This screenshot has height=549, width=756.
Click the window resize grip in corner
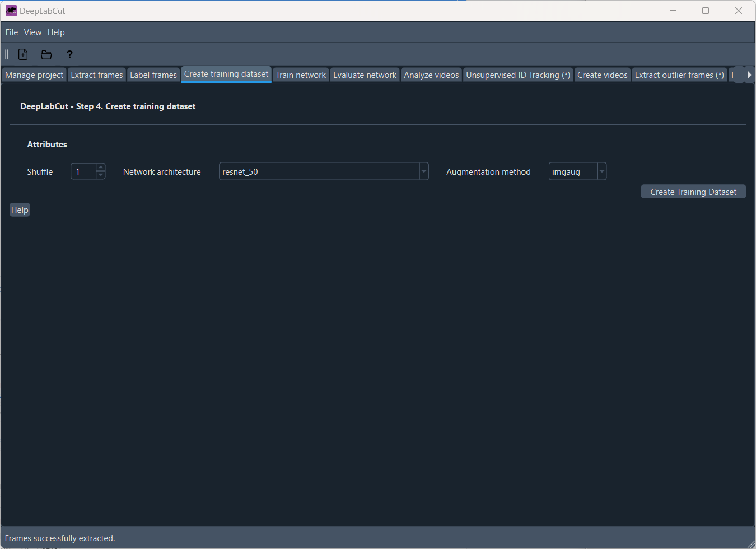point(751,544)
